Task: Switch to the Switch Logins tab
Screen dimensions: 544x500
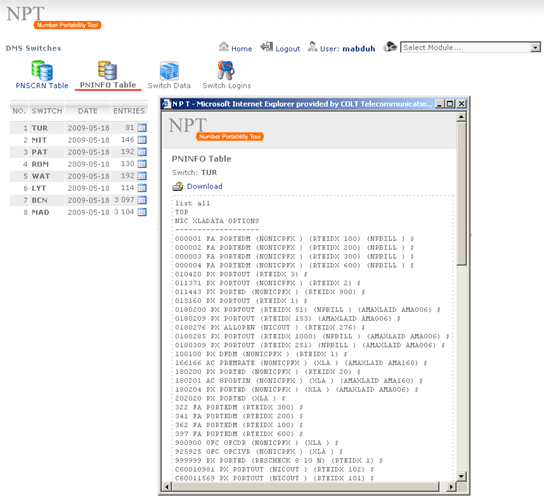Action: coord(226,85)
